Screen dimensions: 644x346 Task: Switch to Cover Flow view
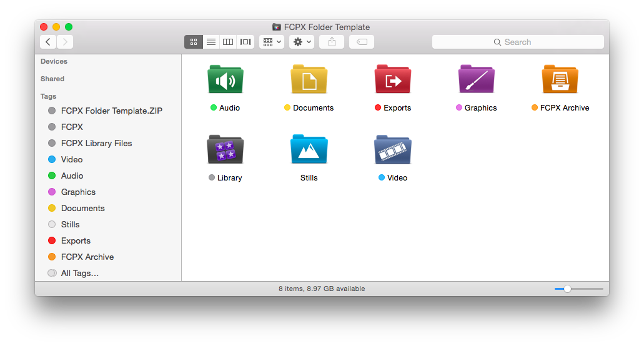[245, 42]
